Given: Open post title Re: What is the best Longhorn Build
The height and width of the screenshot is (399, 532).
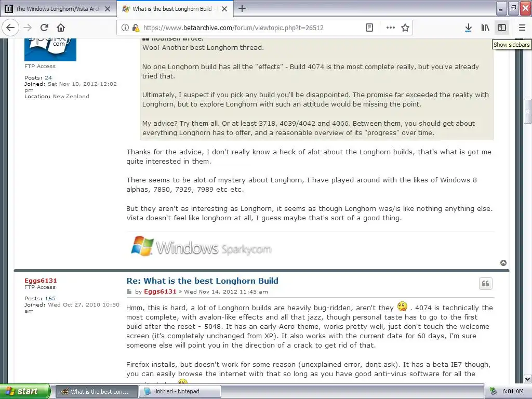Looking at the screenshot, I should tap(202, 281).
